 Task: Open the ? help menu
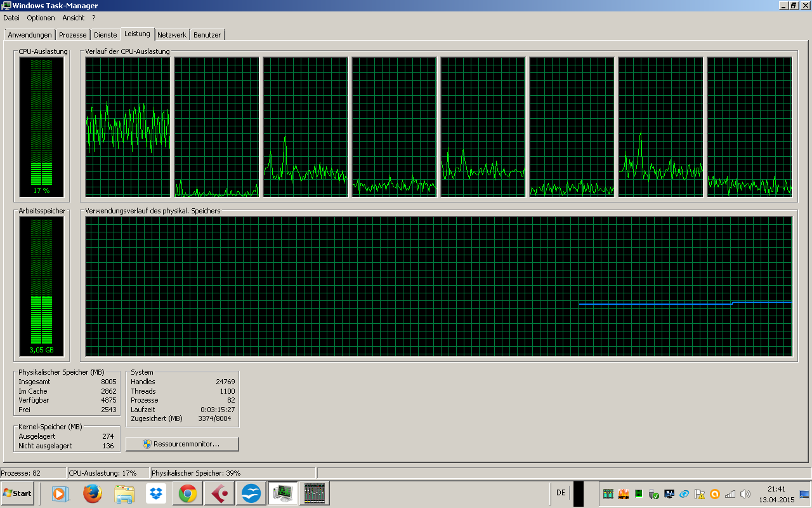point(93,18)
